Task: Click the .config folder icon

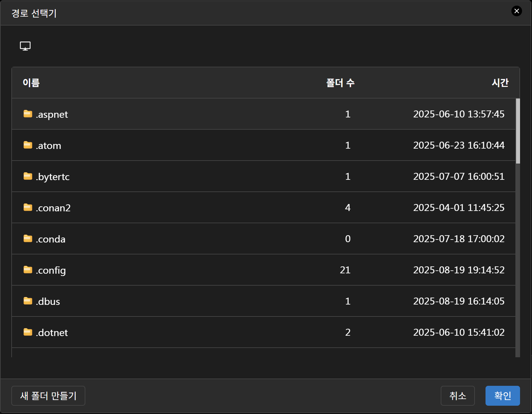Action: (28, 270)
